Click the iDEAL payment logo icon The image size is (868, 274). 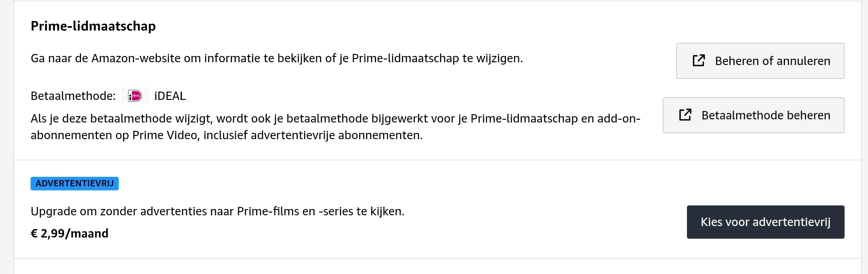click(135, 96)
